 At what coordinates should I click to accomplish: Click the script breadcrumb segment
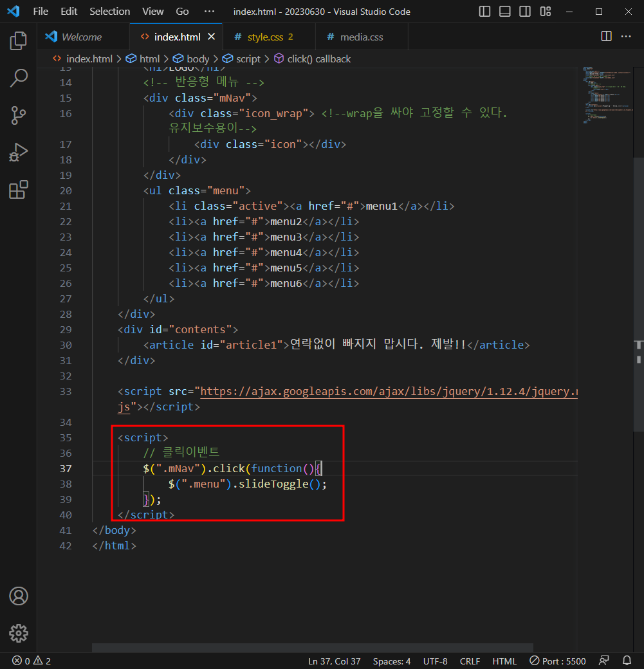(241, 59)
